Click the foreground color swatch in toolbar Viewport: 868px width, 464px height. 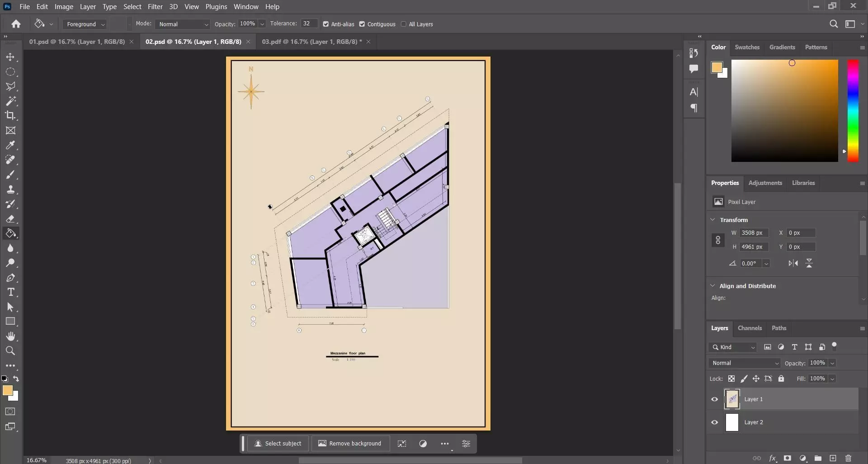click(x=7, y=391)
